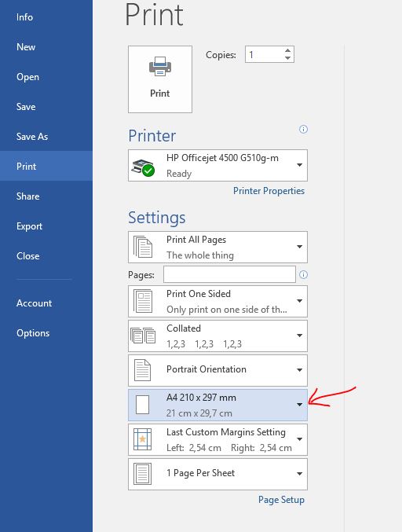Click the custom margins star icon

click(142, 439)
